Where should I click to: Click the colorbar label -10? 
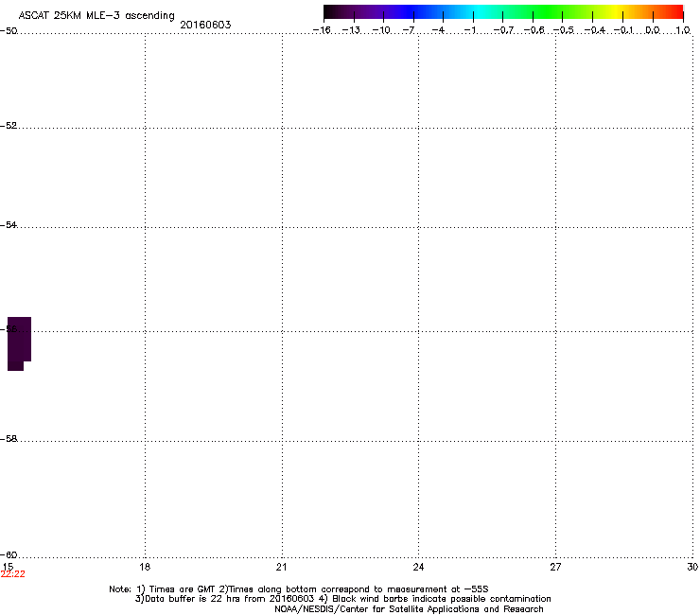[381, 30]
